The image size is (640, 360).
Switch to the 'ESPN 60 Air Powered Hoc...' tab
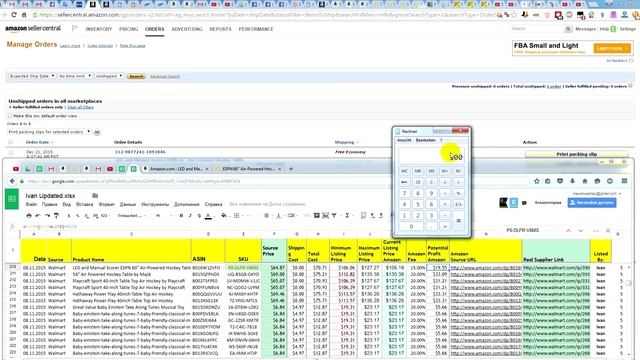(248, 169)
